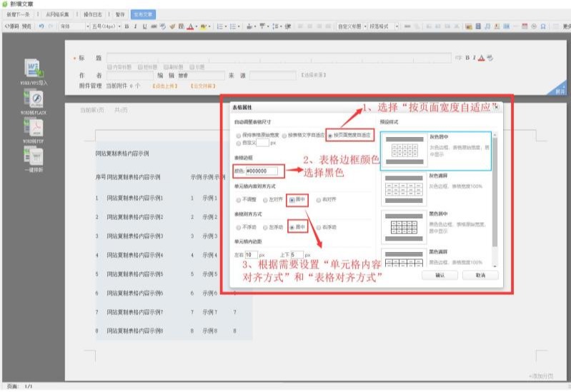The height and width of the screenshot is (392, 571).
Task: Select 保持表格原始宽度 radio option
Action: (x=239, y=135)
